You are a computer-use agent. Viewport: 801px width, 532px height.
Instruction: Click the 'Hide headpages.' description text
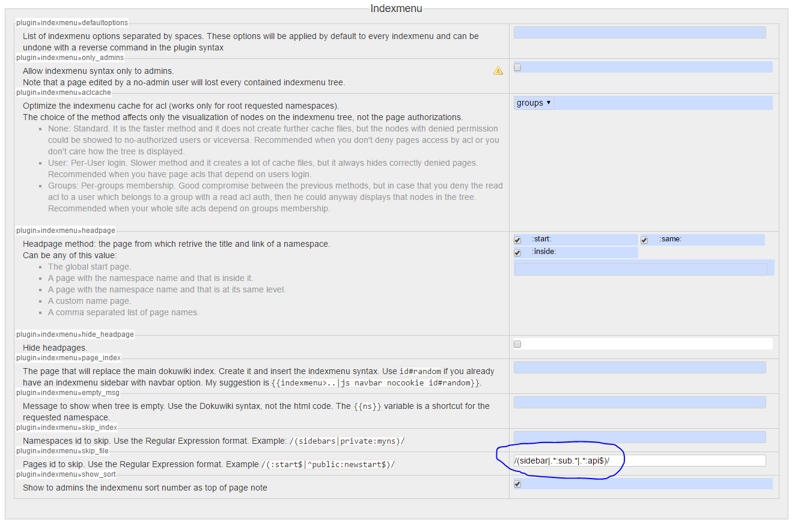[x=55, y=348]
